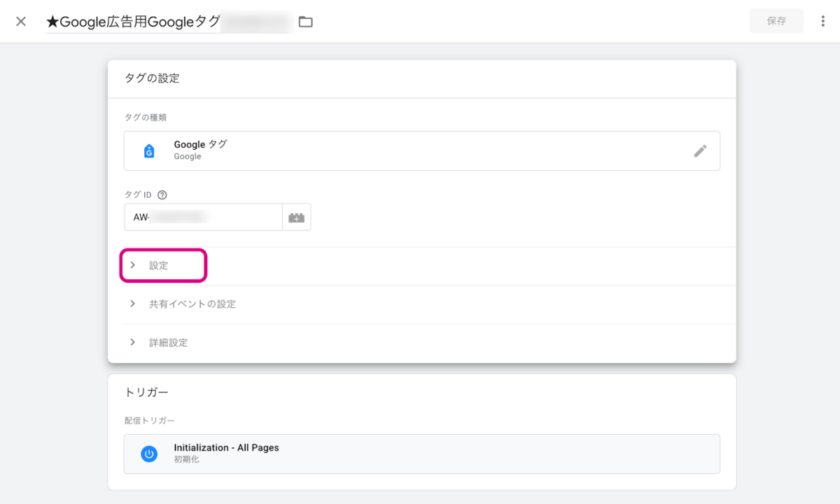The width and height of the screenshot is (840, 504).
Task: Click the 初期化 subtitle under the trigger
Action: point(186,460)
